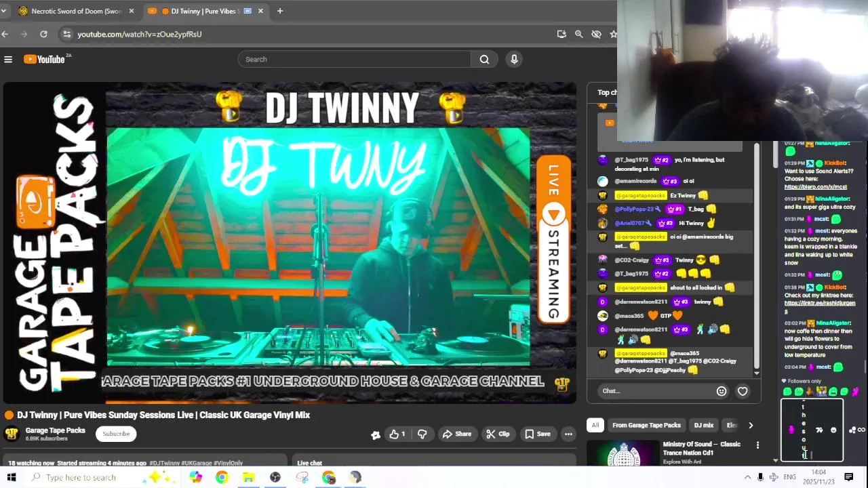The height and width of the screenshot is (488, 868).
Task: Select the All filter chip
Action: [x=595, y=426]
